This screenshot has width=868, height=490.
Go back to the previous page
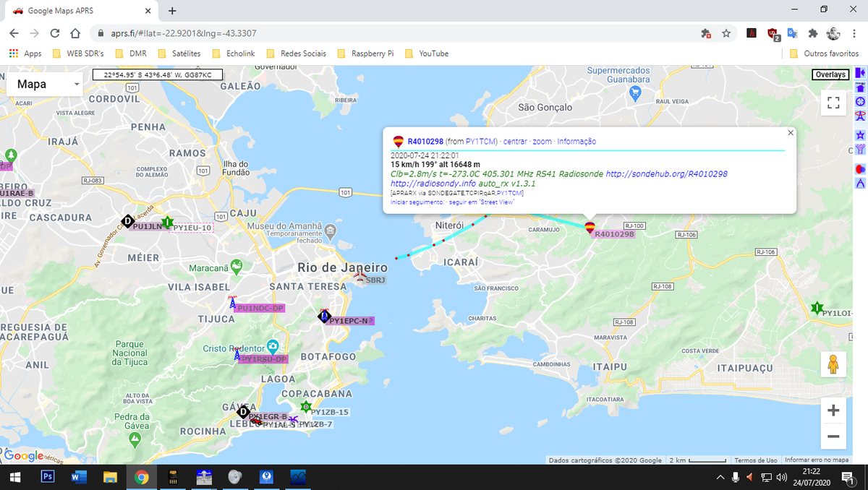coord(14,33)
